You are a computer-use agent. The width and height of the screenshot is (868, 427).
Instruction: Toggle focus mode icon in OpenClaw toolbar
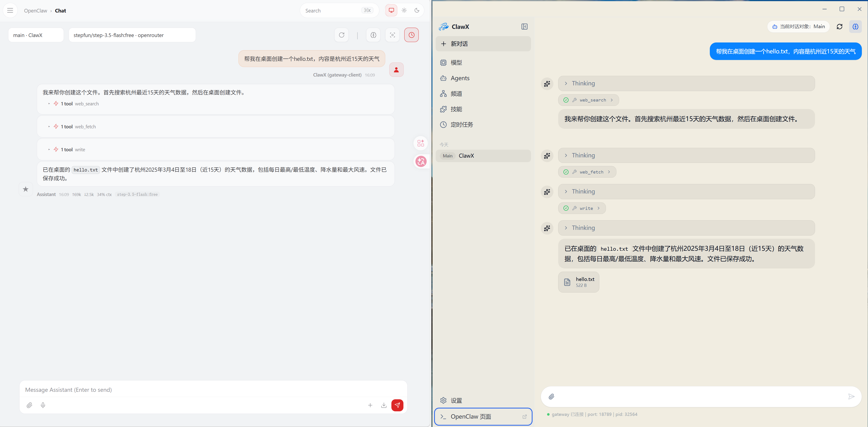(x=392, y=35)
